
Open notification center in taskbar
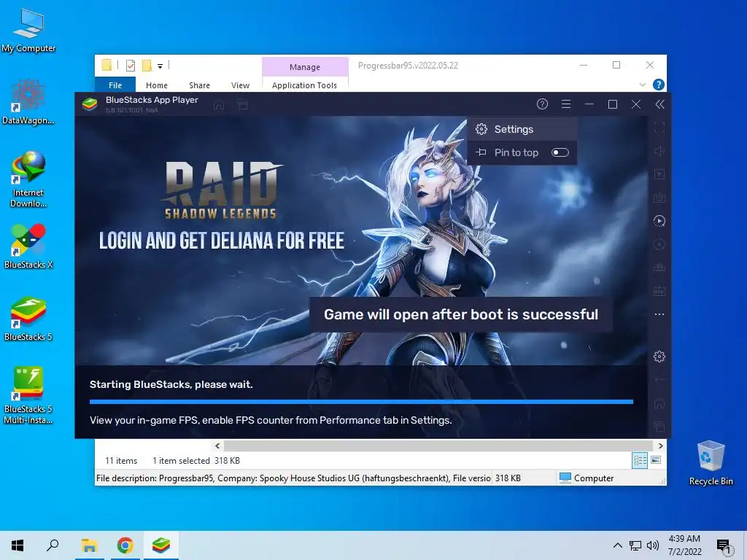[724, 546]
